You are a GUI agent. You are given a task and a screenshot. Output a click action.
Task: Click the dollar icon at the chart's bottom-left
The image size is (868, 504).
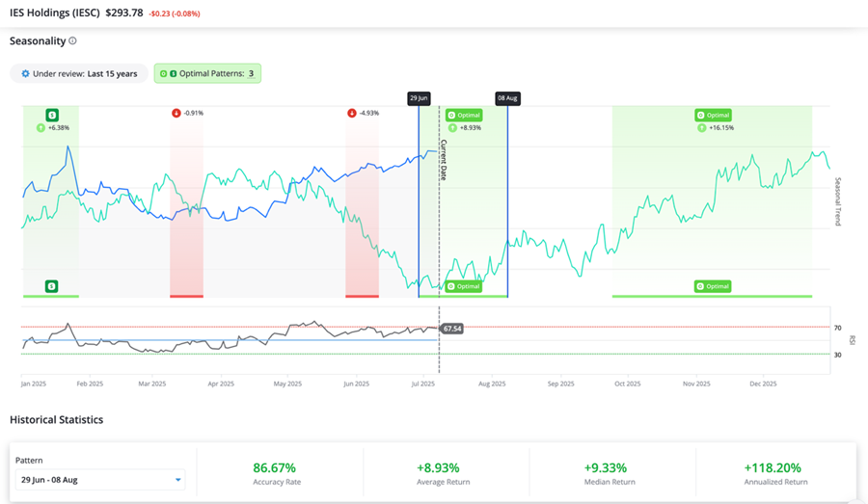tap(52, 286)
